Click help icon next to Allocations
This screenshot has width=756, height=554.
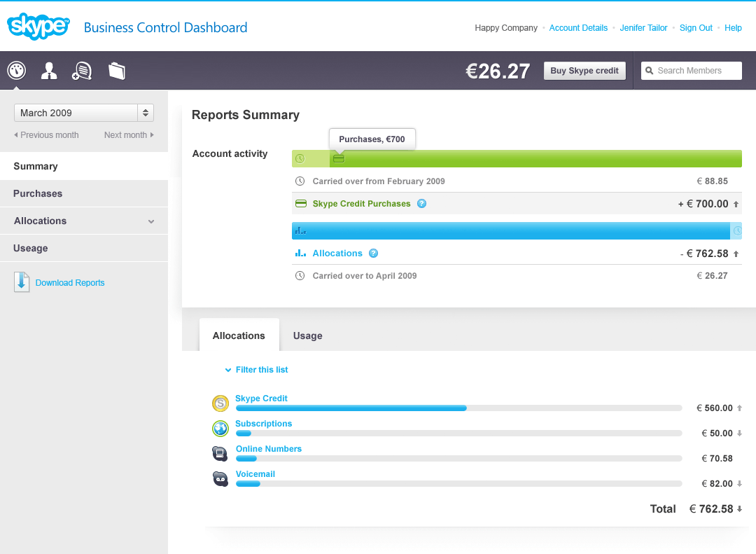(x=373, y=254)
